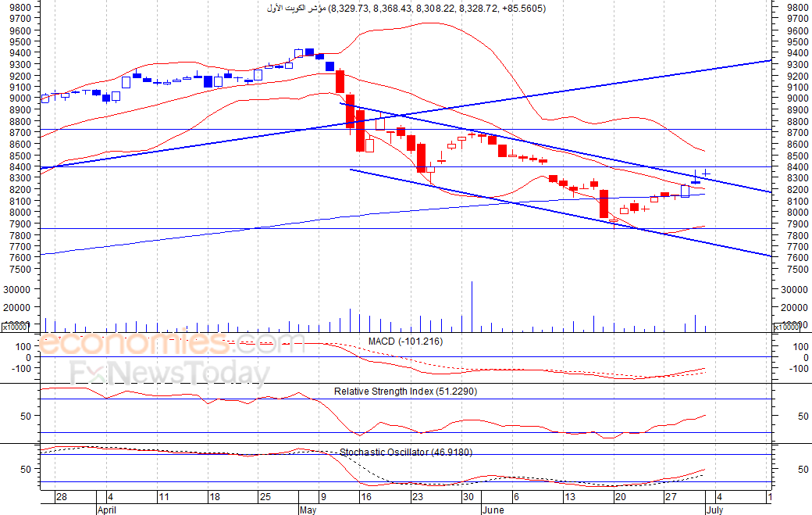
Task: Click date label 9 on the time axis
Action: point(323,497)
